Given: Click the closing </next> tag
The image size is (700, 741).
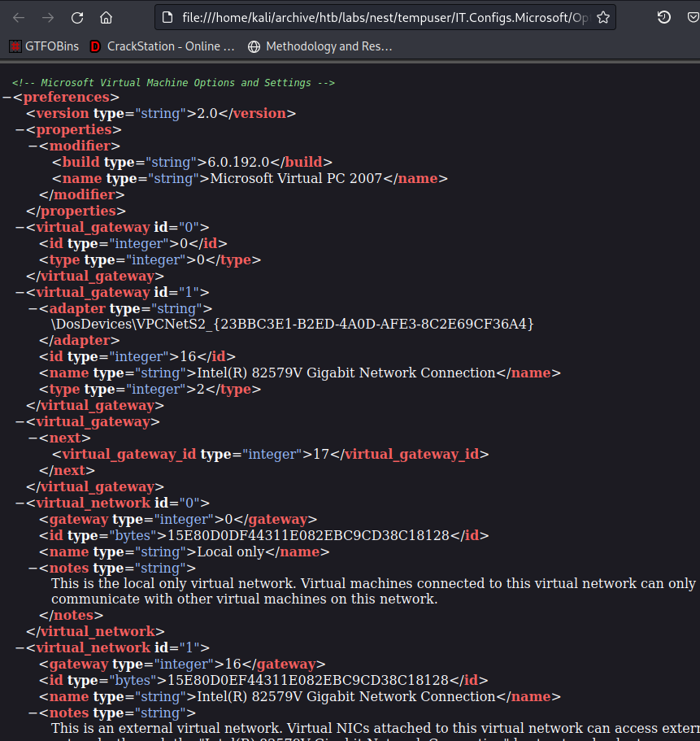Looking at the screenshot, I should tap(67, 471).
